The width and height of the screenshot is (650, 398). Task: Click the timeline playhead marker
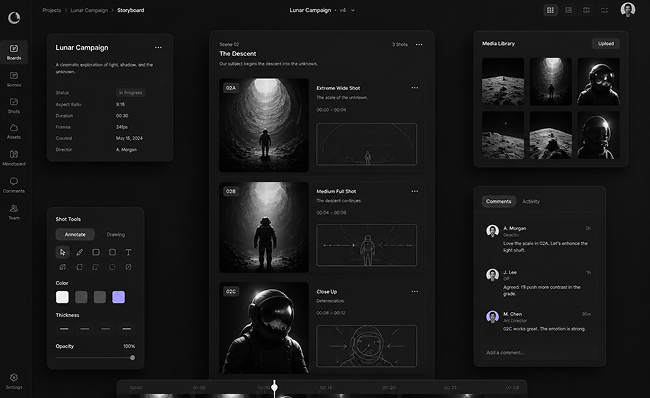click(274, 388)
